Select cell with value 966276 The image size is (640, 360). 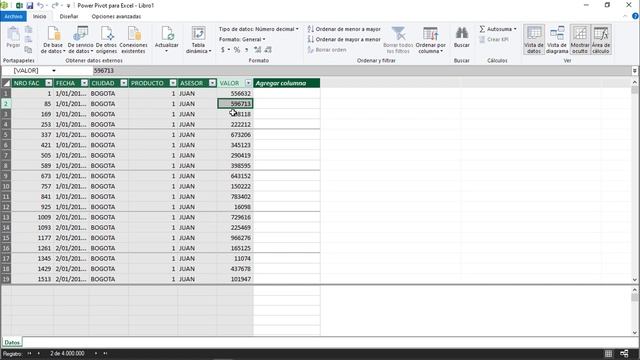tap(235, 238)
